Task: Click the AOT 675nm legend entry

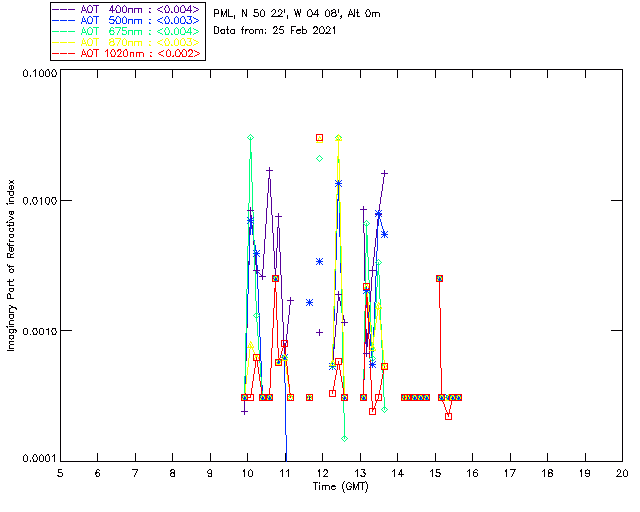Action: pyautogui.click(x=126, y=31)
